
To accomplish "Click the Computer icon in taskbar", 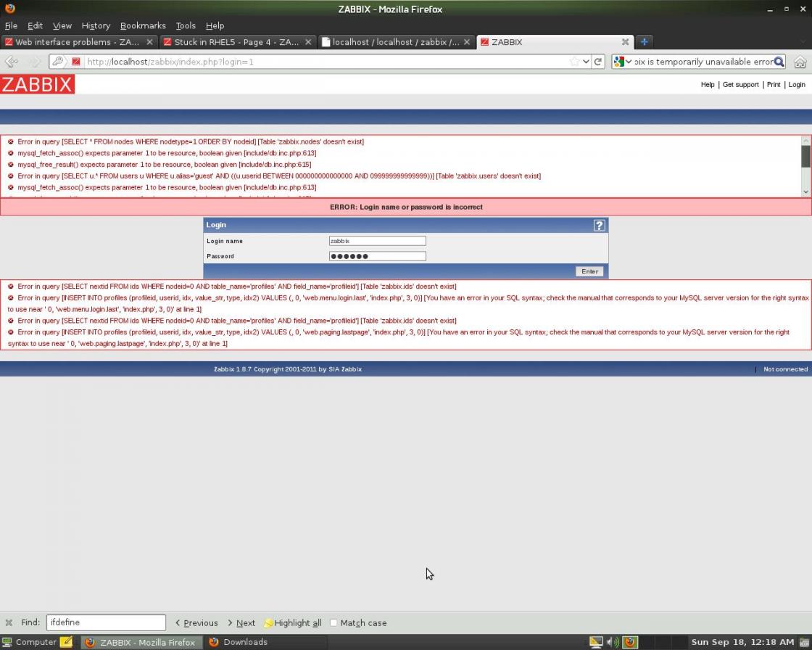I will click(x=7, y=642).
